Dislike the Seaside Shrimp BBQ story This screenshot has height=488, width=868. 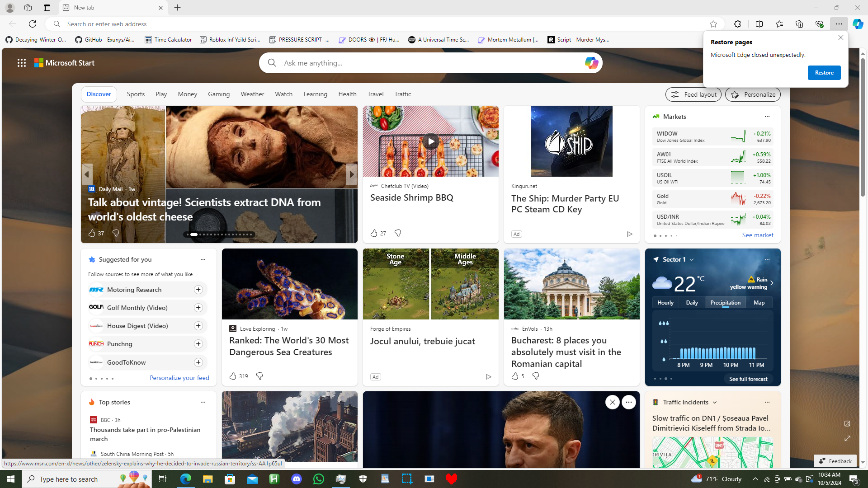[397, 233]
